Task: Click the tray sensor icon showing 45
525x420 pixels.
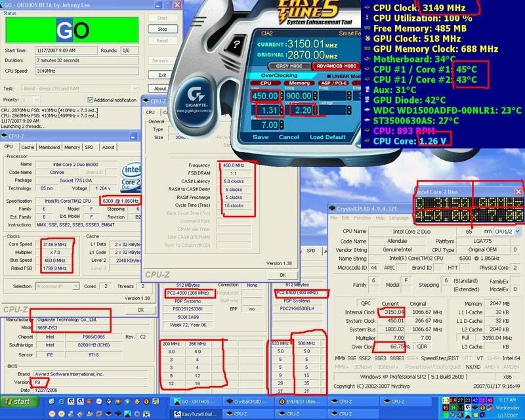Action: 446,408
